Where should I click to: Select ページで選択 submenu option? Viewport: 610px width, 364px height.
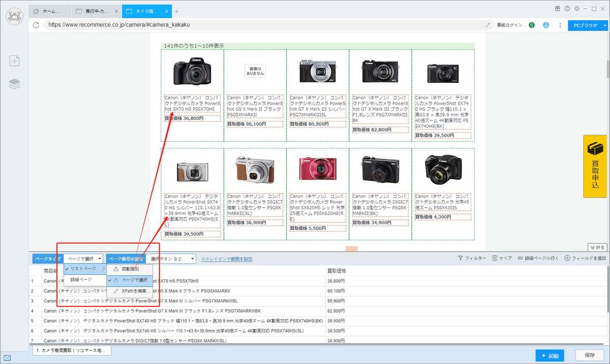(130, 280)
